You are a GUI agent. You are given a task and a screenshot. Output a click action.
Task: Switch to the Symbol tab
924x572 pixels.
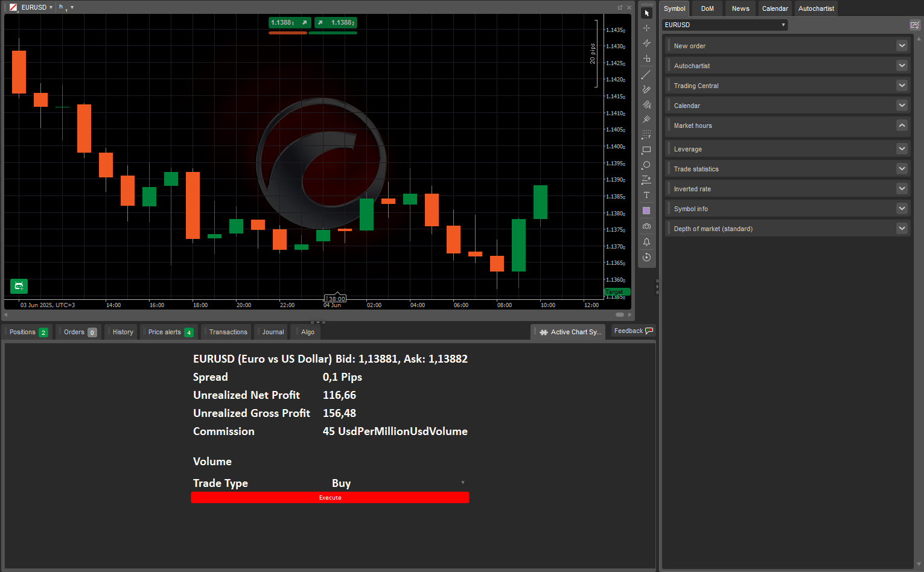[x=675, y=8]
